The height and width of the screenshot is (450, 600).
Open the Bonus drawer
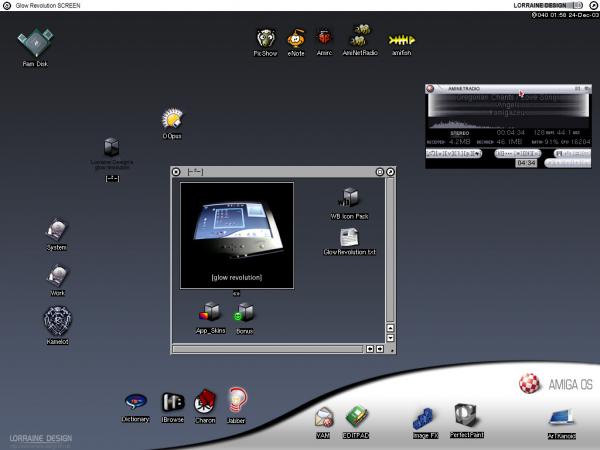(x=244, y=313)
